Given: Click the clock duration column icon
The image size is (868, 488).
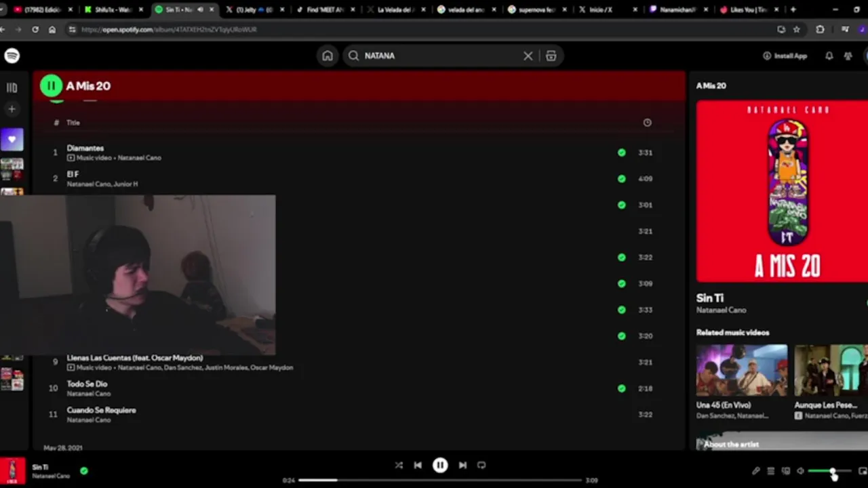Looking at the screenshot, I should (647, 123).
